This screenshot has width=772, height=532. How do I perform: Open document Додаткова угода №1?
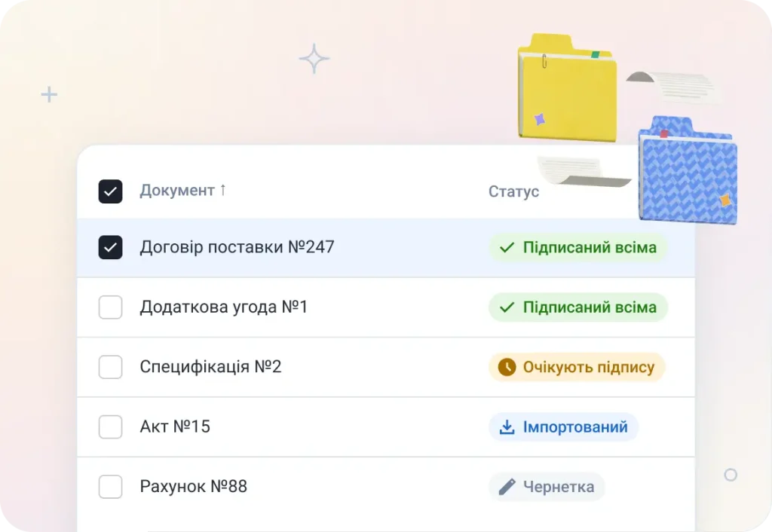[x=223, y=307]
